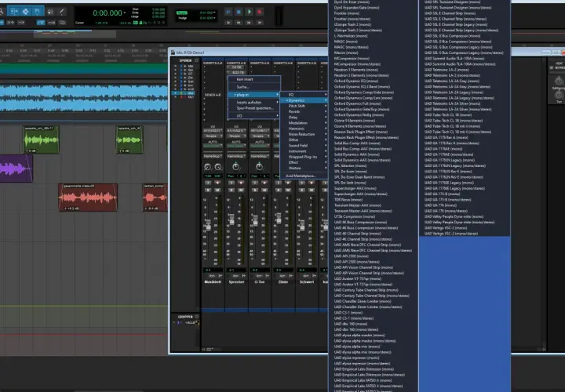The height and width of the screenshot is (392, 565).
Task: Expand the I/O submenu in context menu
Action: (x=254, y=115)
